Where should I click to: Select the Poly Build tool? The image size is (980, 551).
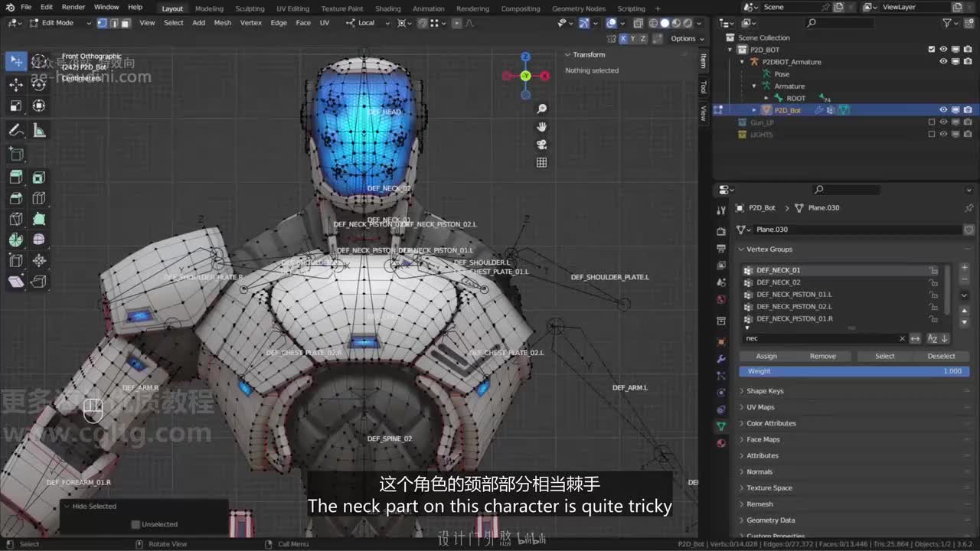(39, 220)
